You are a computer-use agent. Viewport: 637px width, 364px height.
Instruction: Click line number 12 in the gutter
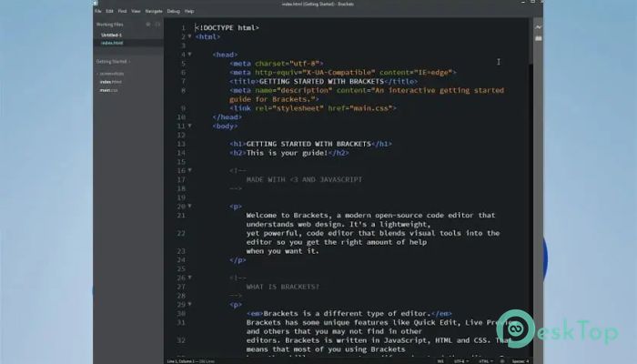[181, 135]
